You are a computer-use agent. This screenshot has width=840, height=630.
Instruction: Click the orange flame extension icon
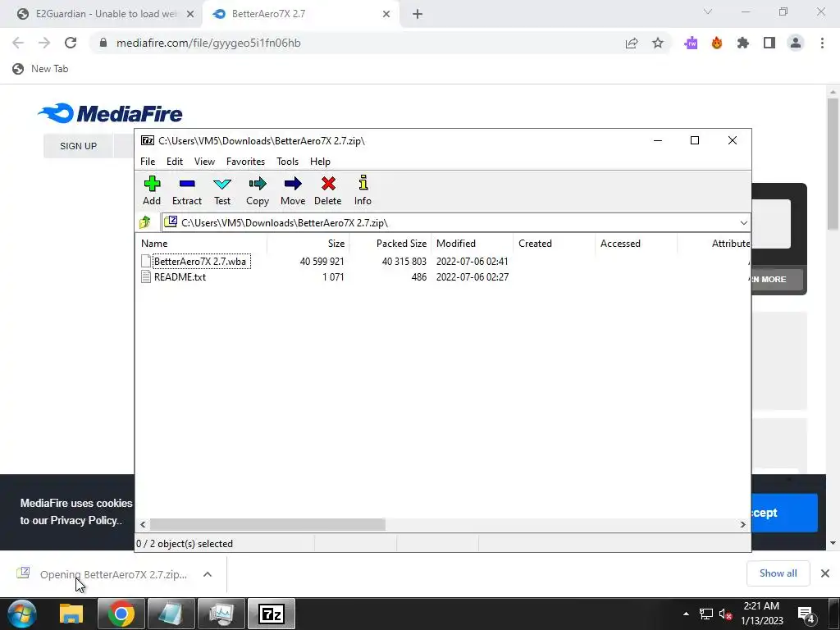tap(717, 43)
